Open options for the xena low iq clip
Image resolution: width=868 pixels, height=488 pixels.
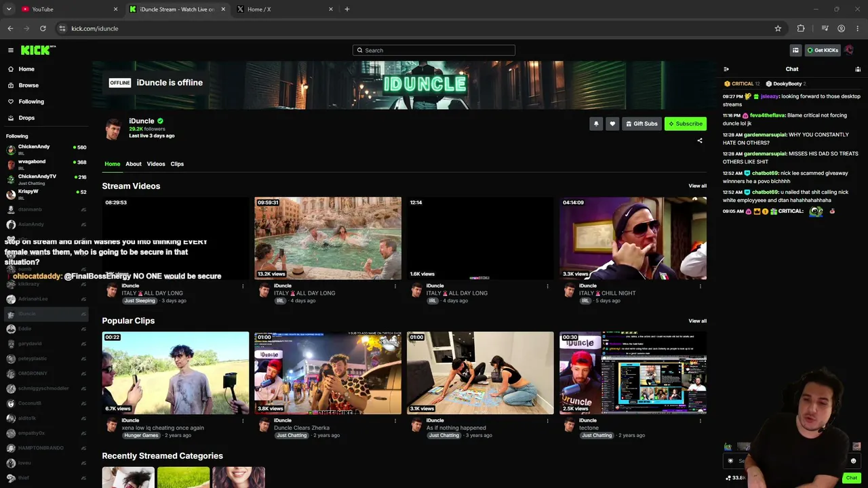(243, 421)
